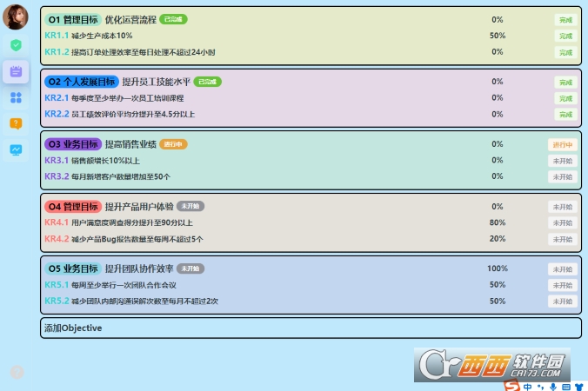This screenshot has width=588, height=391.
Task: Change status of KR2.2 row
Action: [x=565, y=115]
